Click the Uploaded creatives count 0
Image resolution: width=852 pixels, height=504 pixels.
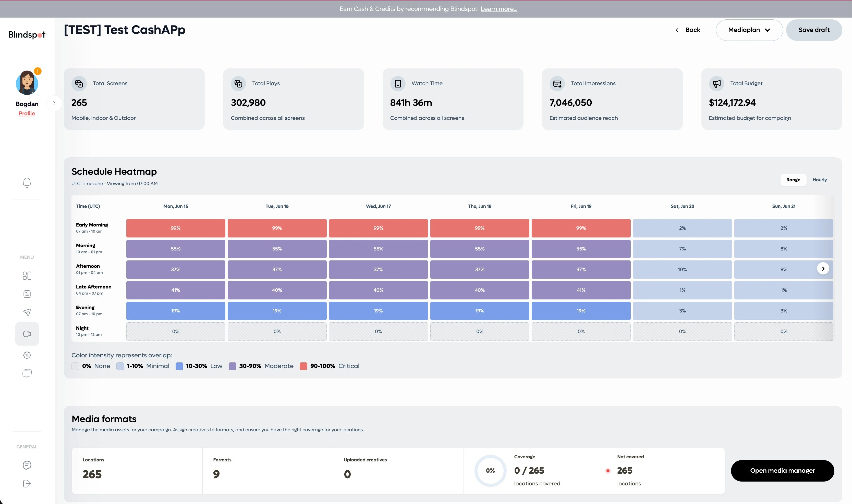pos(347,474)
